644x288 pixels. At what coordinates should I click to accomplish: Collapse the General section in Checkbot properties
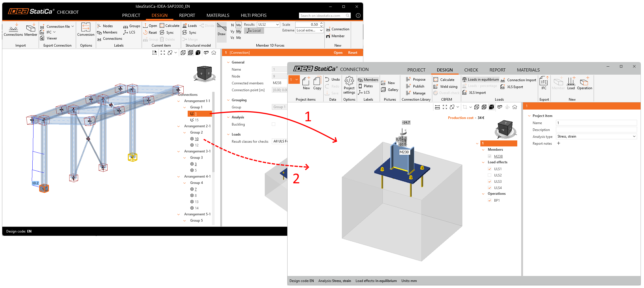point(228,62)
